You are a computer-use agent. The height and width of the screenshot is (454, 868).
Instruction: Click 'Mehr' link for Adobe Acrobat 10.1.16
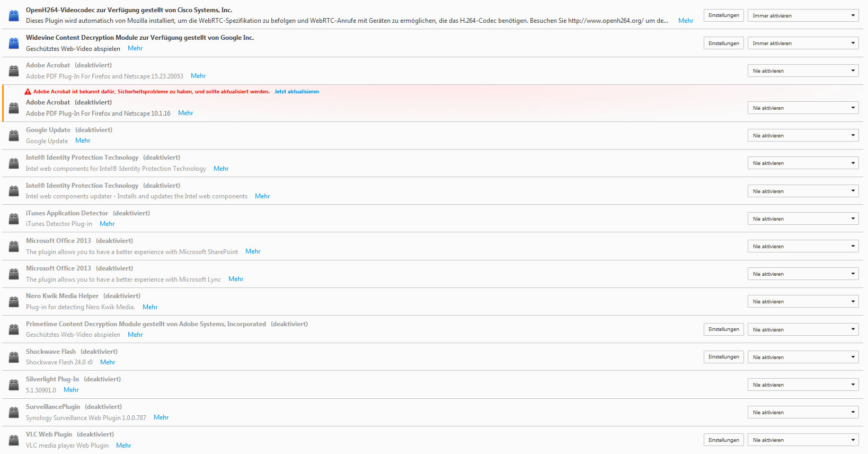point(185,113)
